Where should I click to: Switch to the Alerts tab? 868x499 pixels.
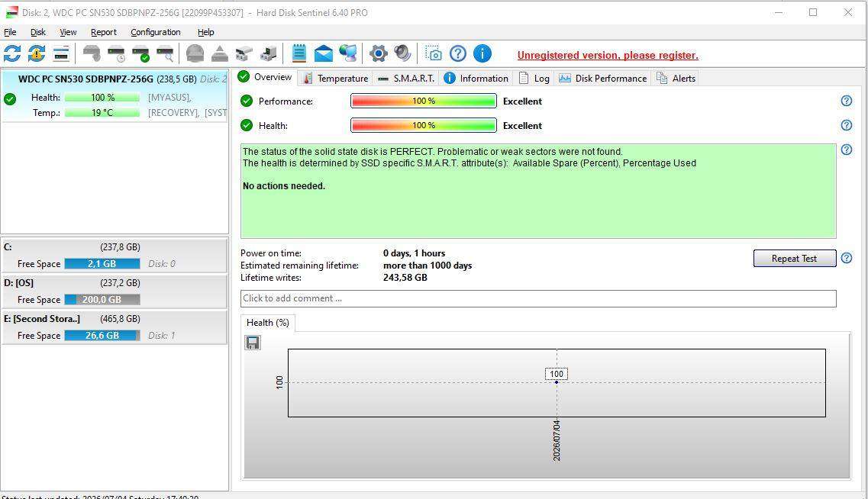676,79
